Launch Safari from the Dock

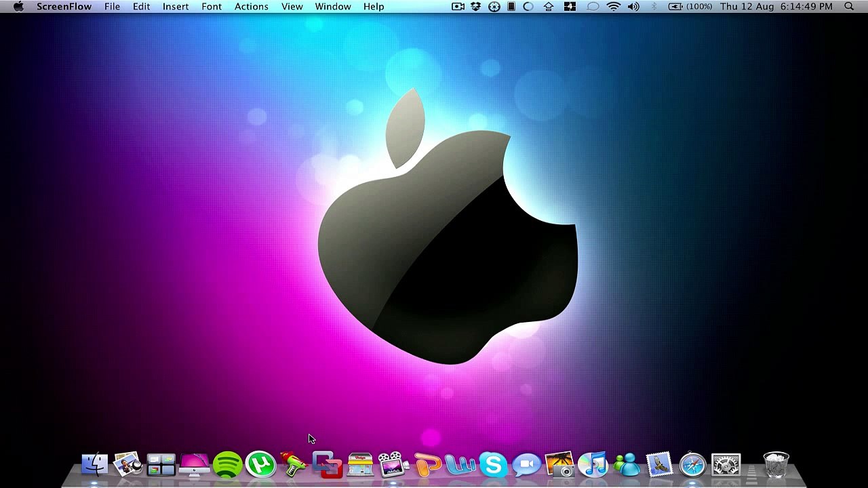(x=692, y=465)
